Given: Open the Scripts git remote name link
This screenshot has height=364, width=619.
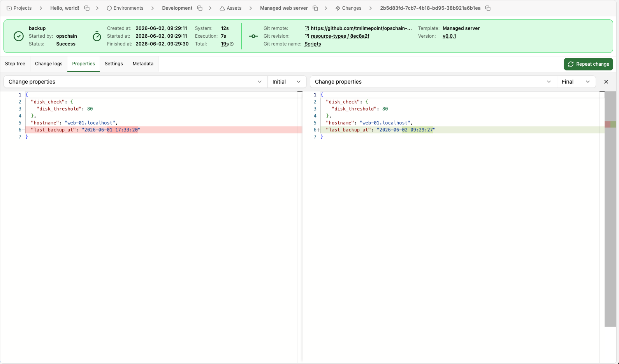Looking at the screenshot, I should tap(313, 44).
